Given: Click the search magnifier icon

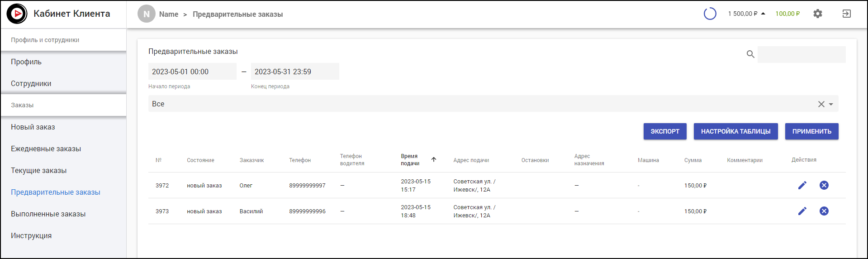Looking at the screenshot, I should pyautogui.click(x=750, y=54).
